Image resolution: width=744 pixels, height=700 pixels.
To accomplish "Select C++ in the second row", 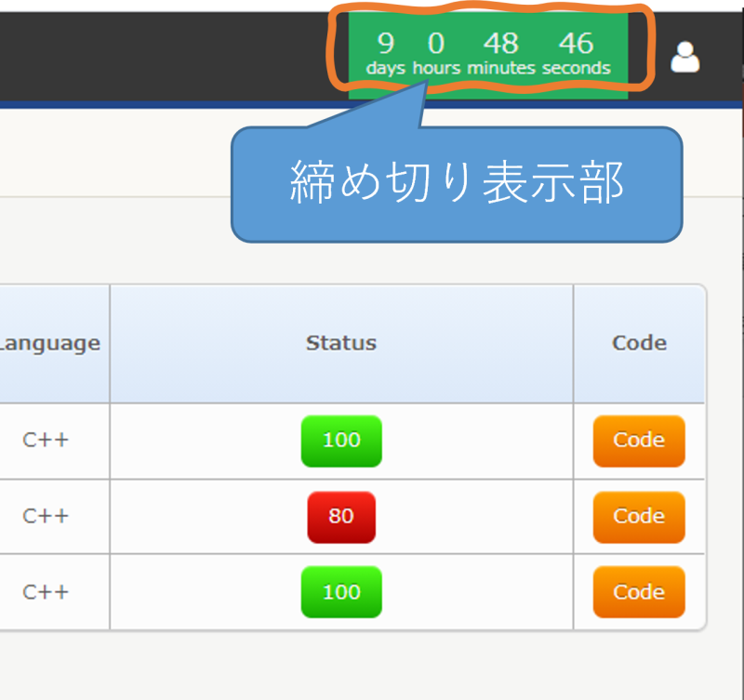I will pos(46,516).
